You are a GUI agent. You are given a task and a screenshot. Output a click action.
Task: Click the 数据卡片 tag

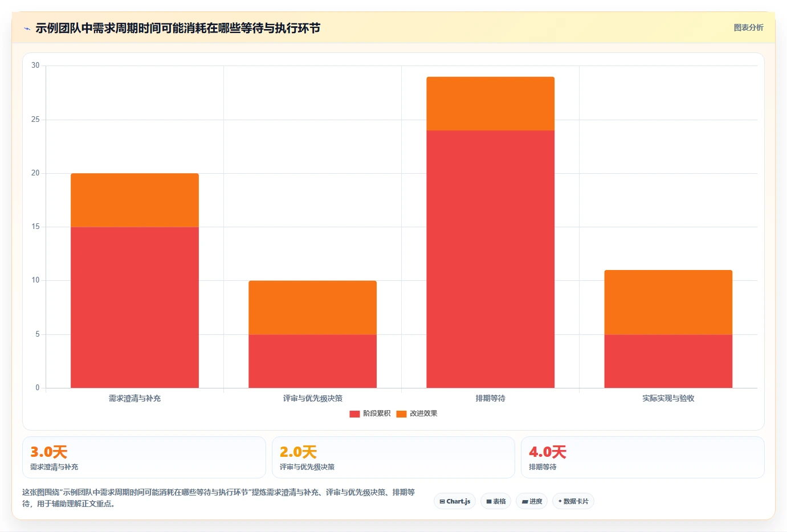coord(573,501)
